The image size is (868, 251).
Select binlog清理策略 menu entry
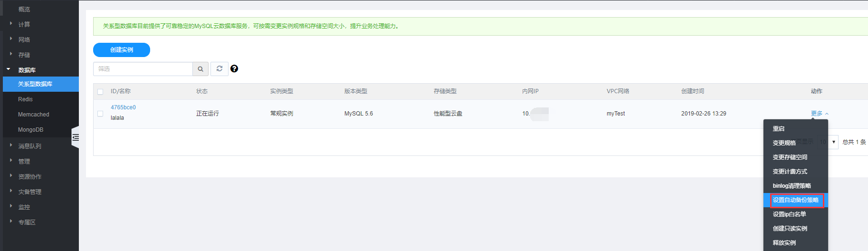pyautogui.click(x=795, y=186)
